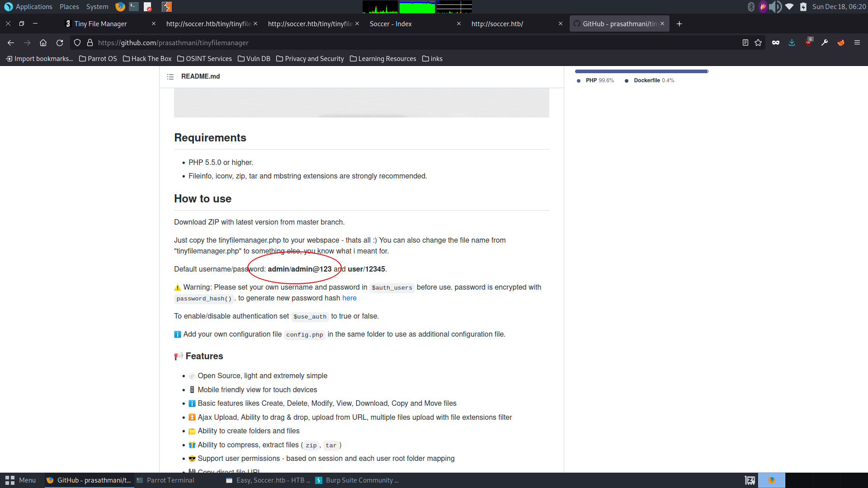Image resolution: width=868 pixels, height=488 pixels.
Task: Switch to the Soccer - Index tab
Action: coord(391,24)
